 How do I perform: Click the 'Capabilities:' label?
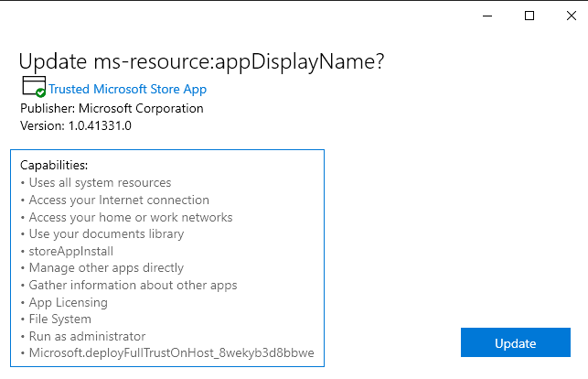coord(54,165)
